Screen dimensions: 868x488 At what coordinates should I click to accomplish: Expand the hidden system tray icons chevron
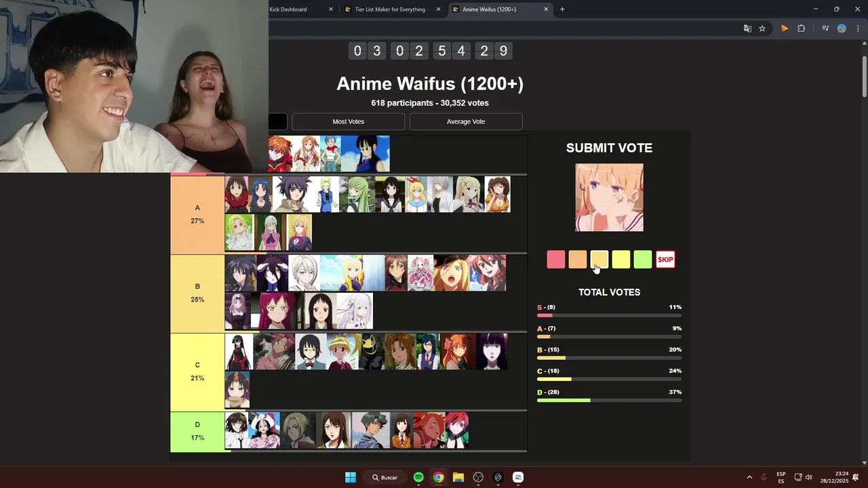[749, 477]
